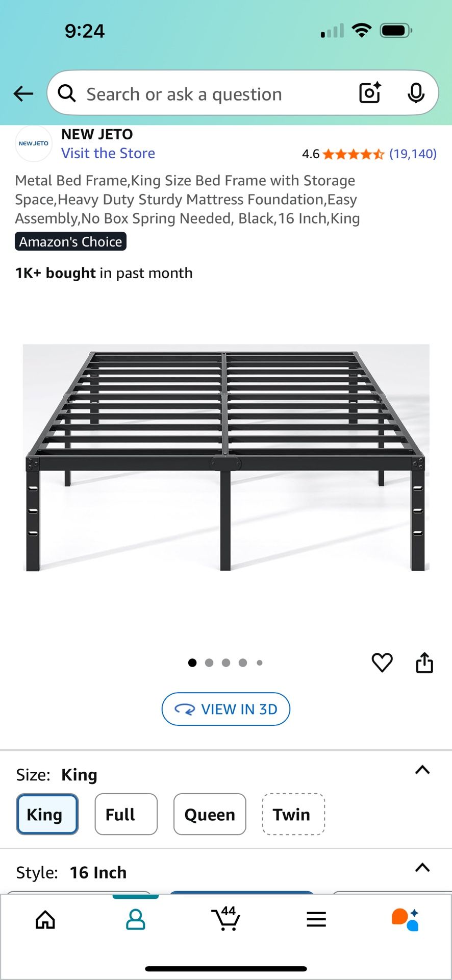Select the King size option

(x=47, y=814)
